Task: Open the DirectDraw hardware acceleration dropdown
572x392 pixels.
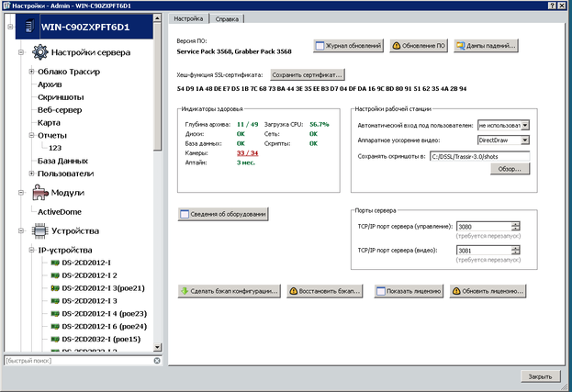Action: (x=525, y=140)
